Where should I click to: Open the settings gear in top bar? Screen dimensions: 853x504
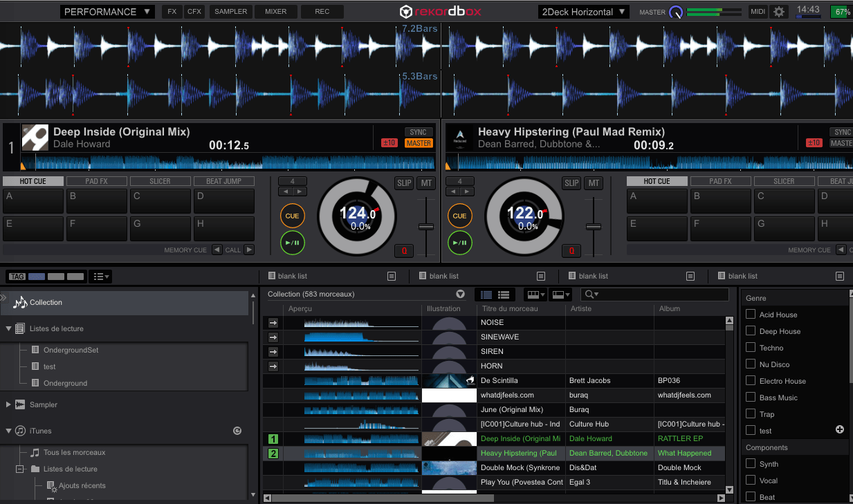point(779,11)
